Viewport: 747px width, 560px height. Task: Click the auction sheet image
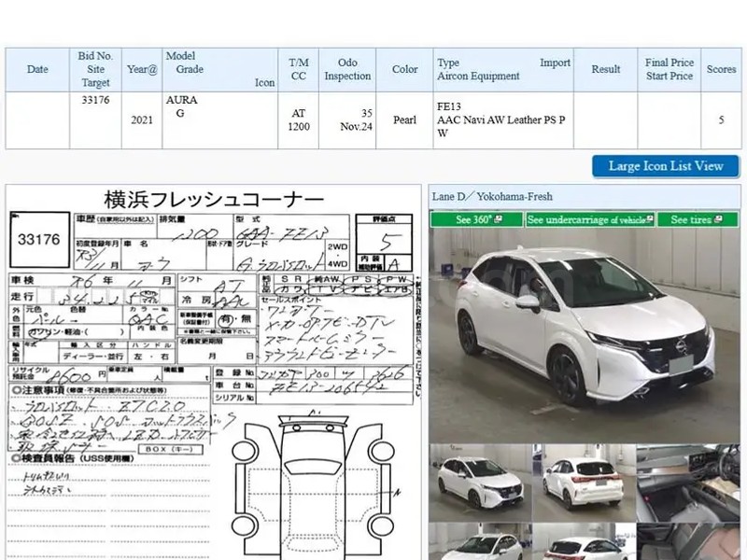click(213, 373)
